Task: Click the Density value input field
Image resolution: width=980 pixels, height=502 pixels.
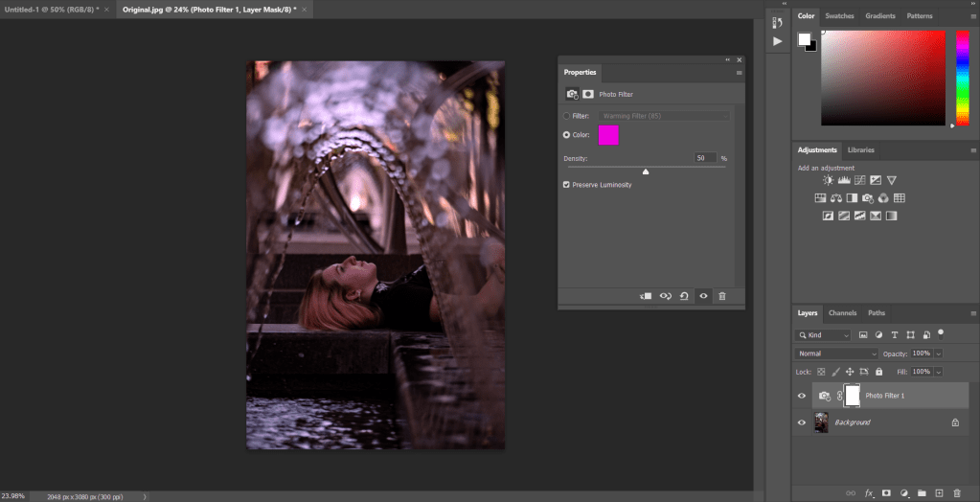Action: click(705, 157)
